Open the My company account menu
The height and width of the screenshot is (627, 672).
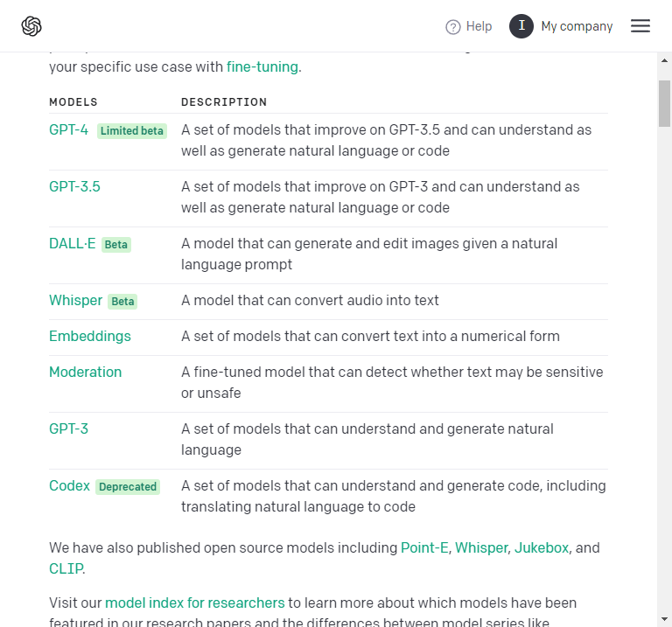[577, 26]
